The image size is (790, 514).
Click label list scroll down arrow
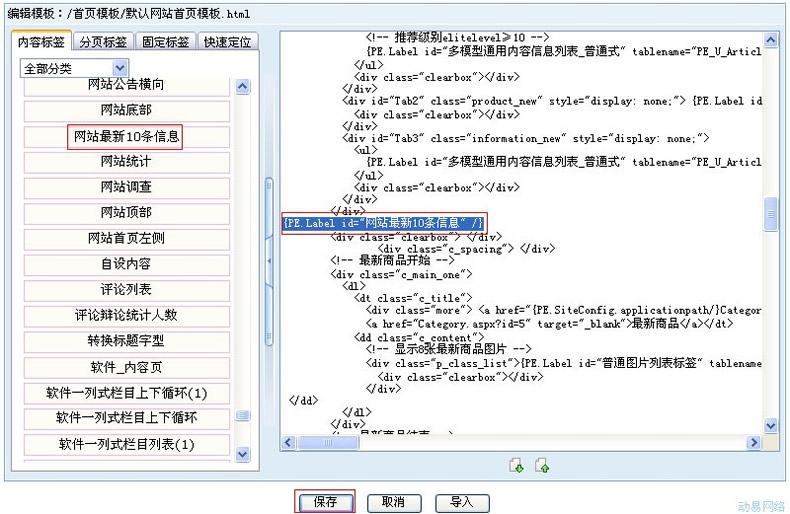[x=242, y=454]
